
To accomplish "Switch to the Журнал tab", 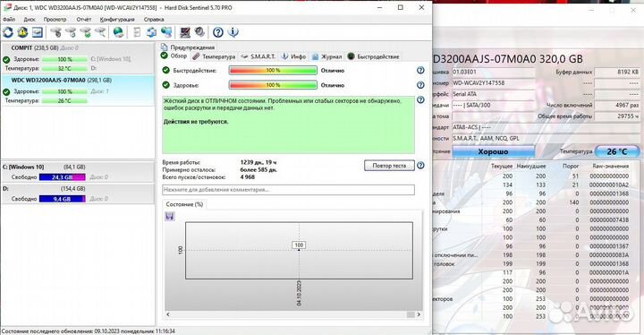I will [x=327, y=56].
